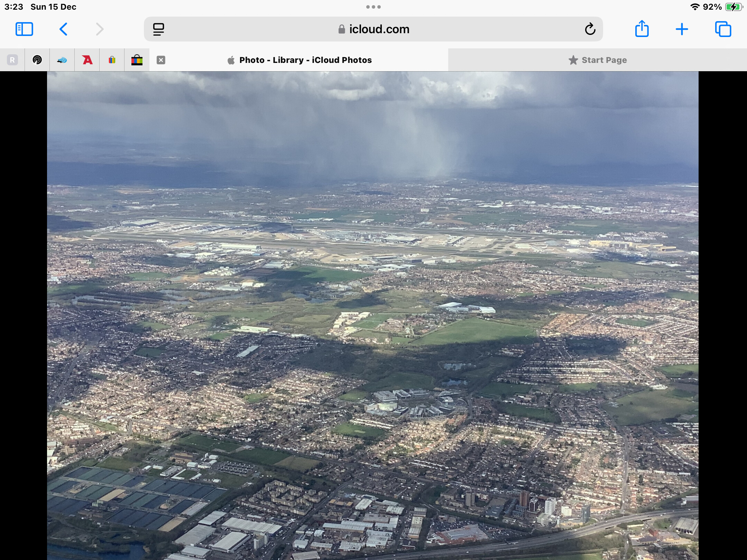Switch to the Start Page tab
The height and width of the screenshot is (560, 747).
[x=598, y=60]
